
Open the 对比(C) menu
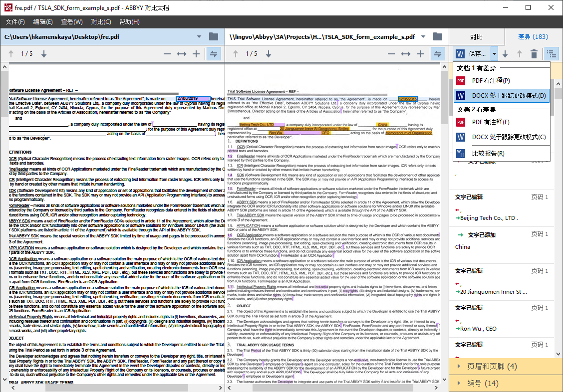101,21
